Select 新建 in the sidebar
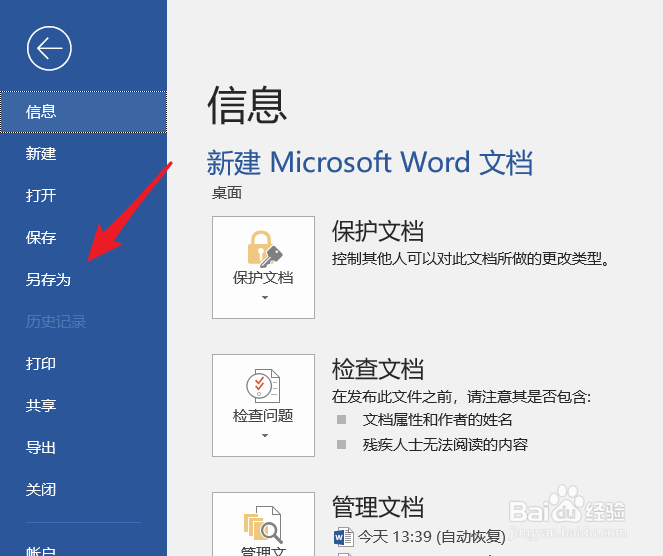Image resolution: width=663 pixels, height=556 pixels. tap(83, 153)
